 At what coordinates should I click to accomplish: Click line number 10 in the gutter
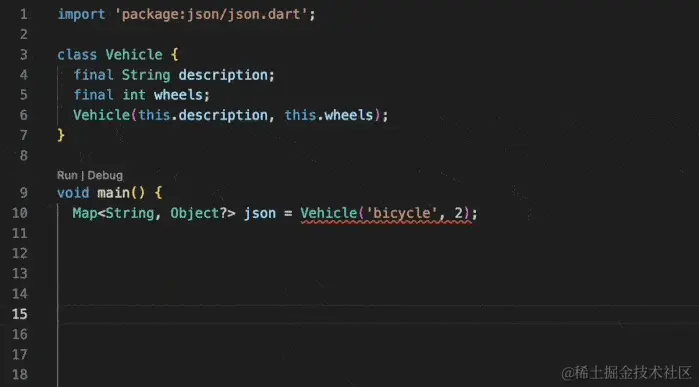click(20, 213)
